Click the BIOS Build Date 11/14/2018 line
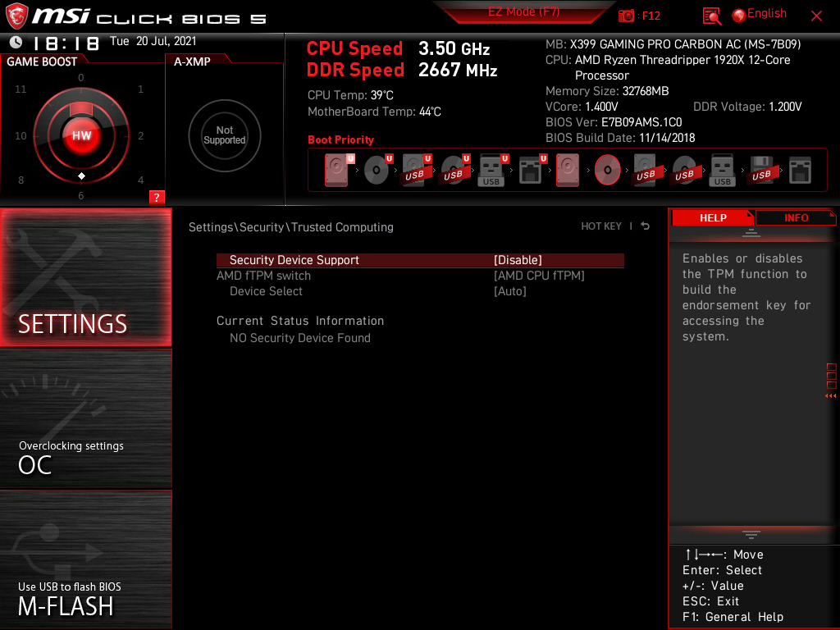 click(620, 138)
